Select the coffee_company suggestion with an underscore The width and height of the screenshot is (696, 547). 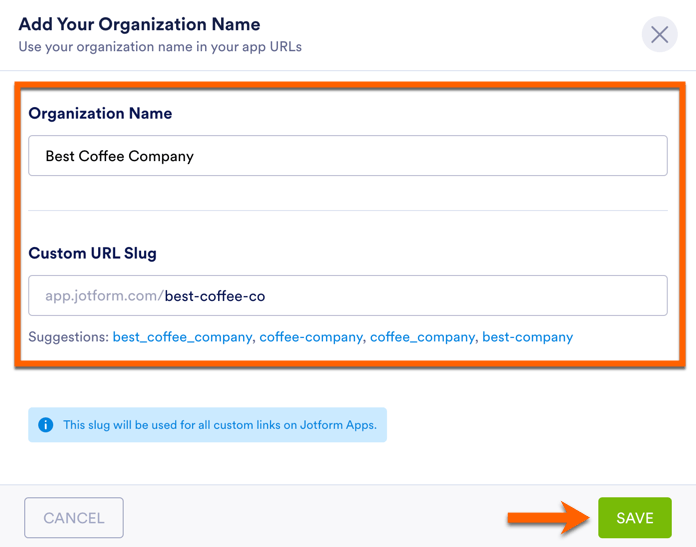pos(422,337)
